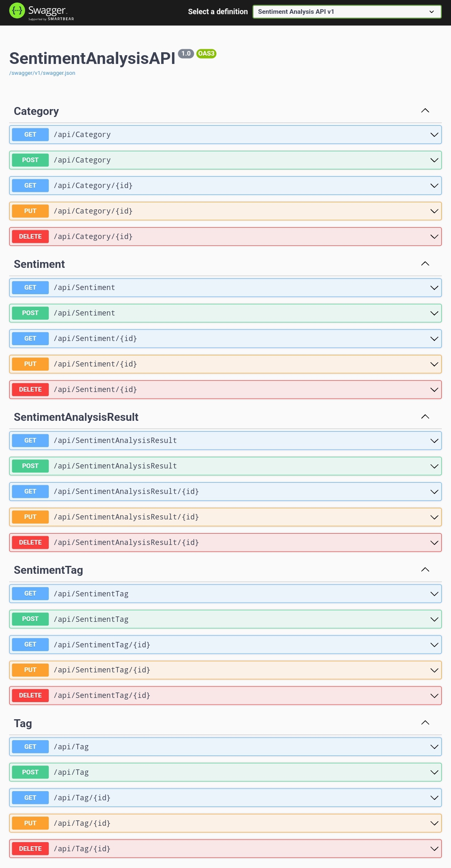Click the POST badge on /api/Sentiment
Image resolution: width=451 pixels, height=868 pixels.
(30, 313)
